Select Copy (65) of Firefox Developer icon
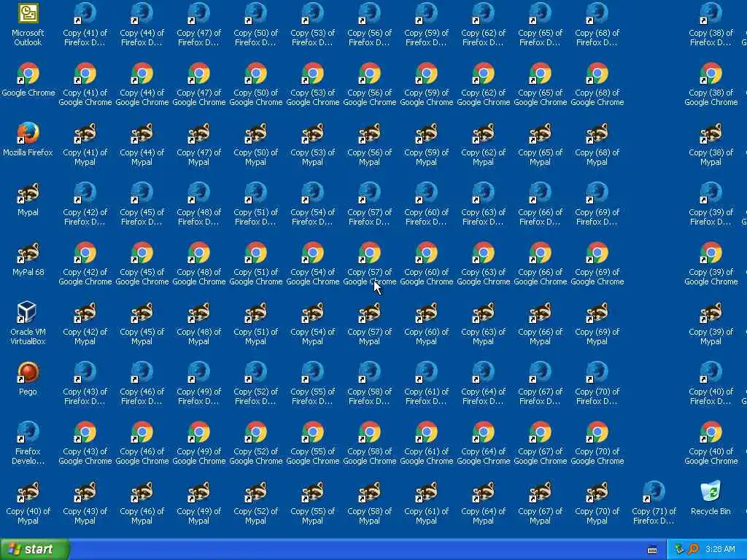The image size is (747, 560). (541, 13)
